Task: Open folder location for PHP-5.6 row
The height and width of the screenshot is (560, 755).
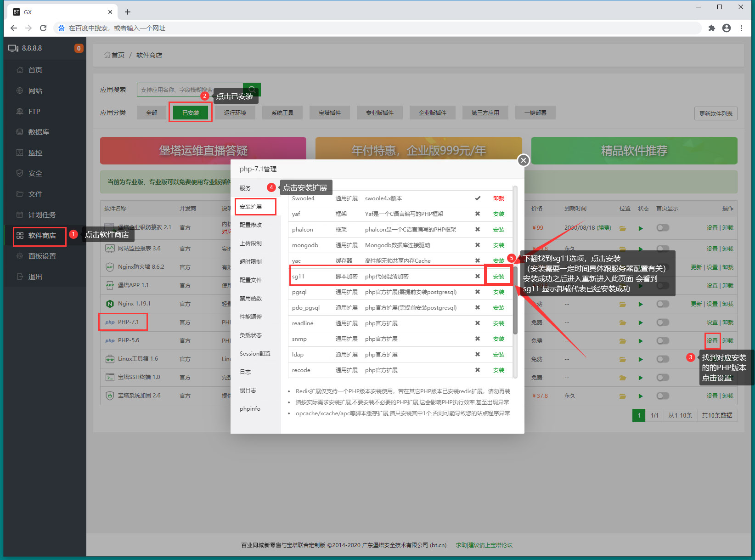Action: pos(623,341)
